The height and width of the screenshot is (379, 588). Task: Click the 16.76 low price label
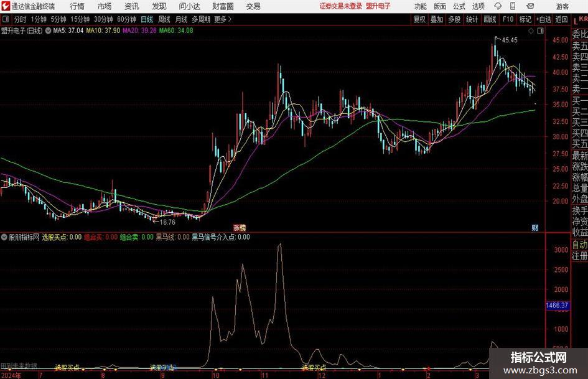click(x=167, y=222)
